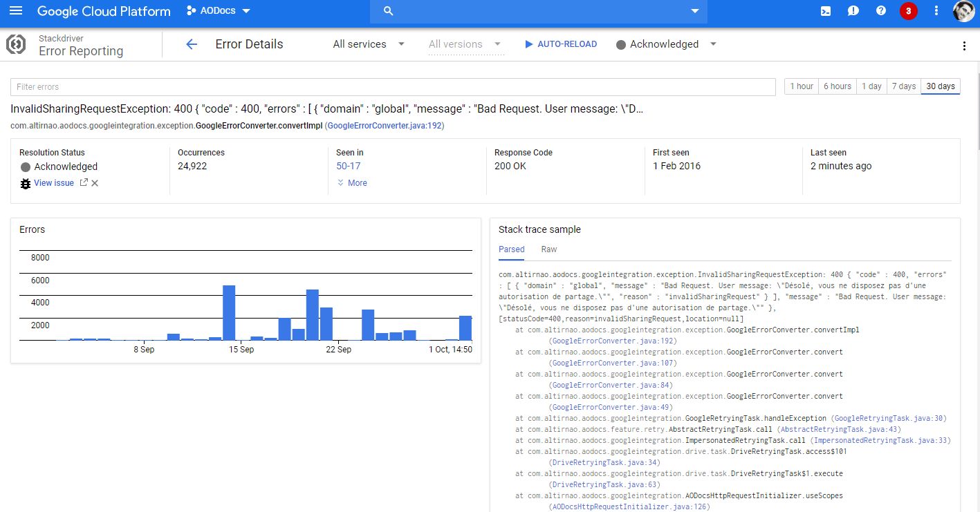Click the First seen date 1 Feb 2016
Image resolution: width=980 pixels, height=512 pixels.
coord(676,167)
